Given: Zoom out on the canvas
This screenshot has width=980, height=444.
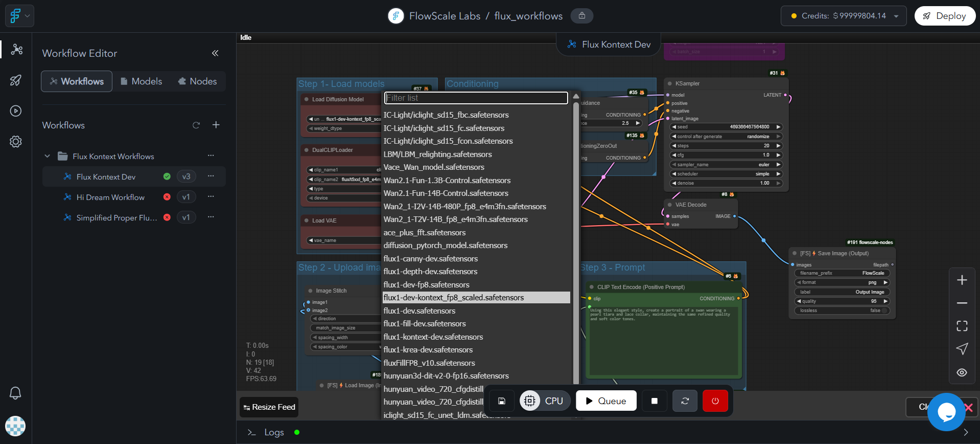Looking at the screenshot, I should click(962, 303).
